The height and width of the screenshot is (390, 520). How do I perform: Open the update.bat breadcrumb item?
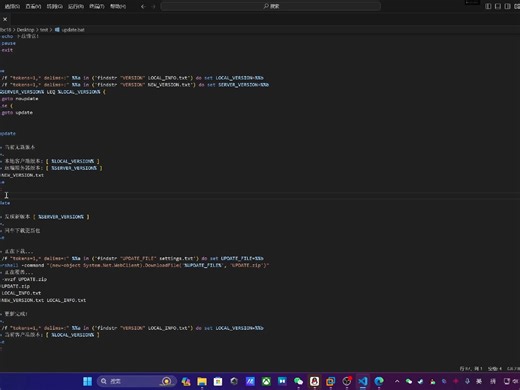70,30
